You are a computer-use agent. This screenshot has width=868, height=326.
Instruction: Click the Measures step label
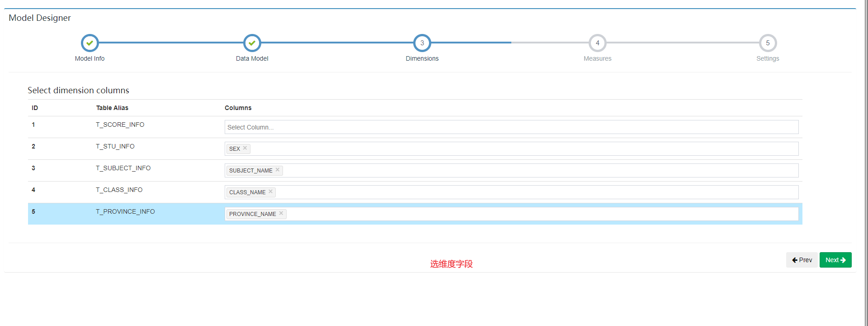coord(597,58)
